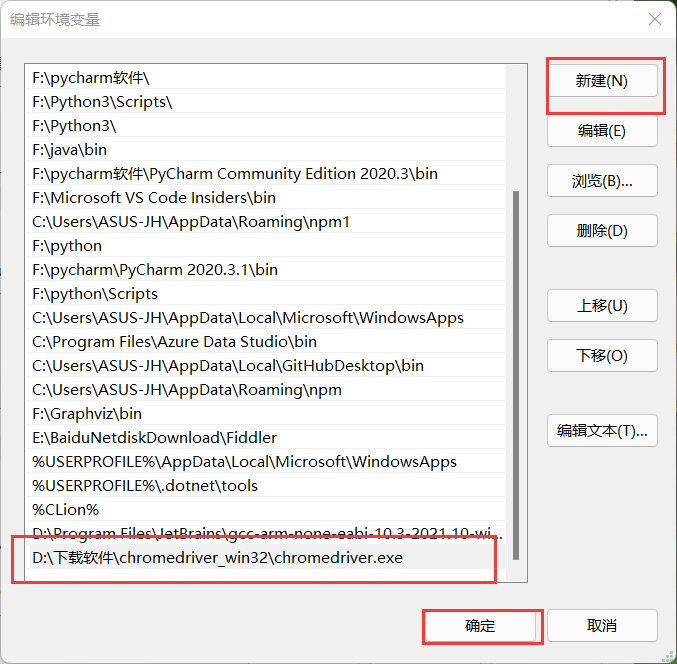Select C:\Users\ASUS-JH Local\Microsoft\WindowsApps entry

[265, 318]
